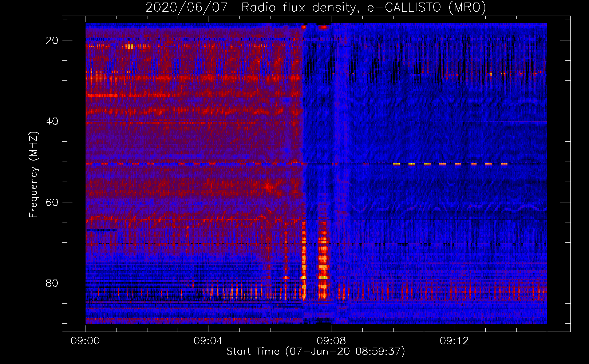
Task: Click the 'Start Time (07-Jun-20 08:59:37)' axis label
Action: (316, 352)
